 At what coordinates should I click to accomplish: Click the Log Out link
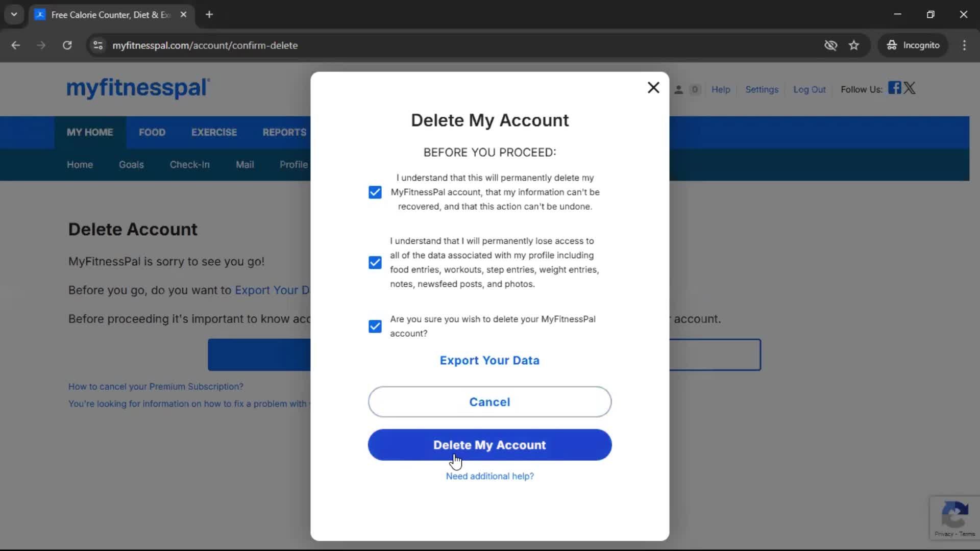(x=809, y=89)
